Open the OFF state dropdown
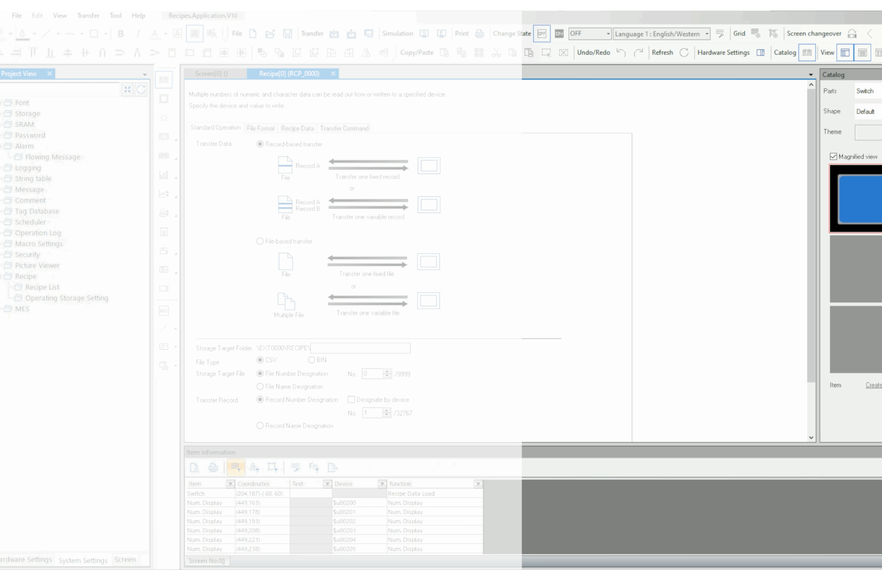The height and width of the screenshot is (588, 882). (590, 34)
